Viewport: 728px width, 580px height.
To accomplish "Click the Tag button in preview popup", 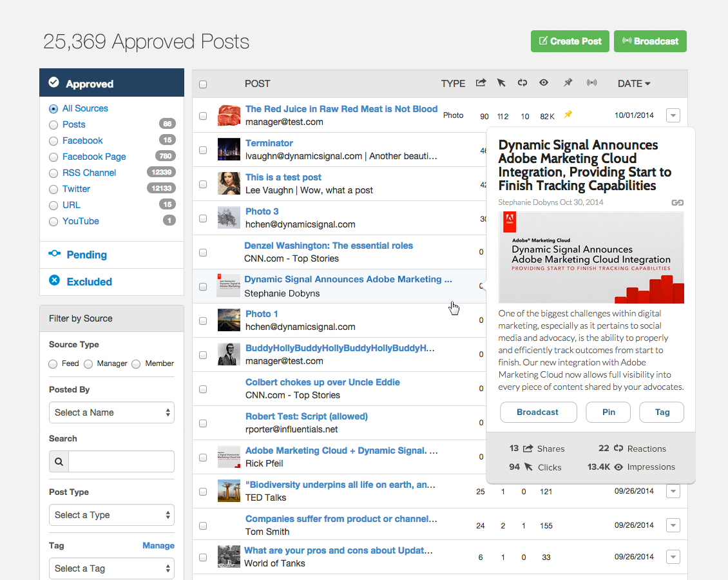I will click(x=662, y=412).
